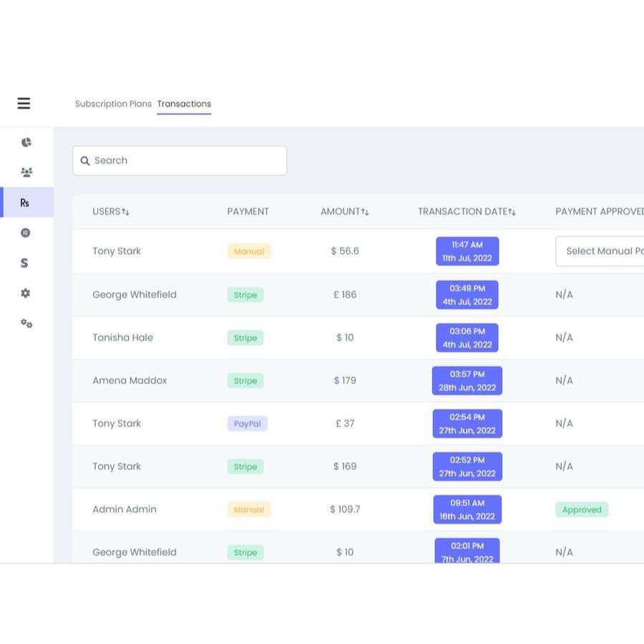Focus the Search input field
Screen dimensions: 644x644
click(x=180, y=160)
